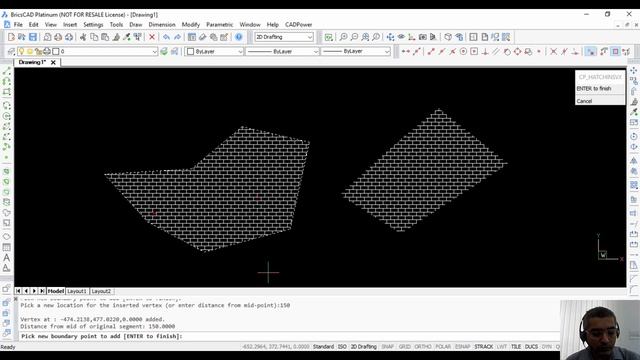Select the Model tab
The width and height of the screenshot is (640, 360).
[x=56, y=291]
